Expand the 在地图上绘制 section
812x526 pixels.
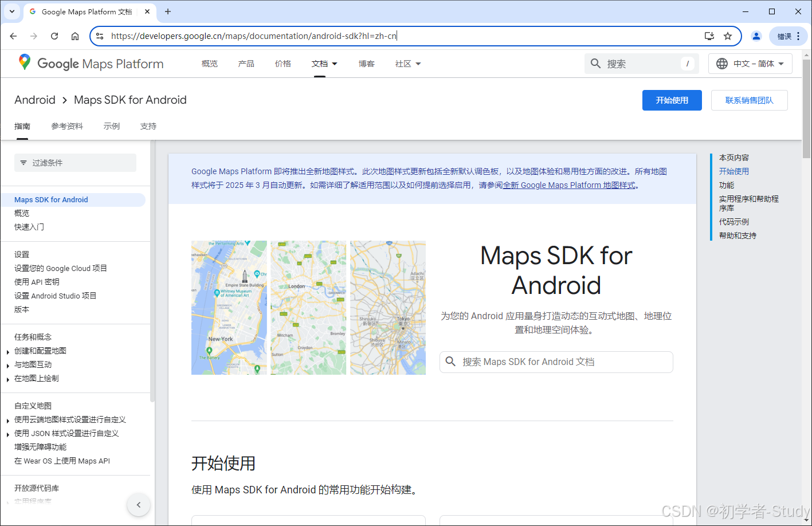pos(8,379)
